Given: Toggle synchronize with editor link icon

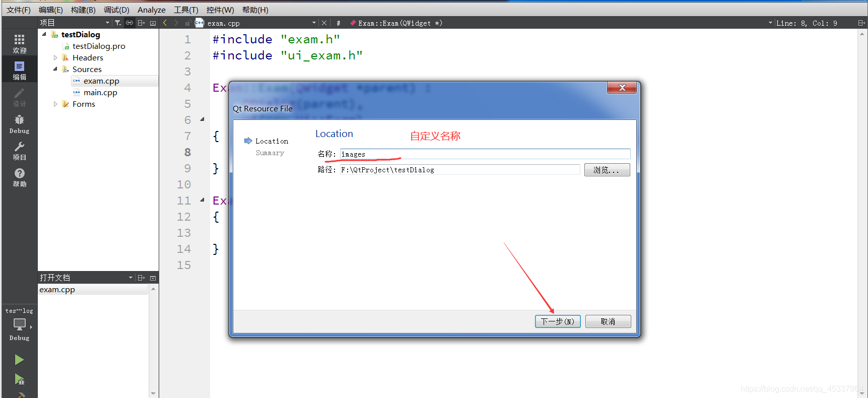Looking at the screenshot, I should (x=129, y=23).
